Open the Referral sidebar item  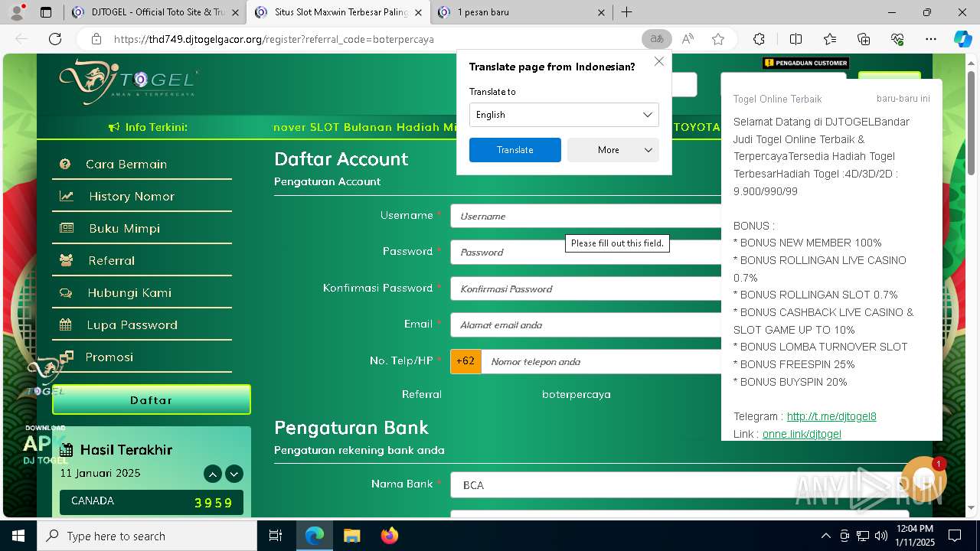142,260
